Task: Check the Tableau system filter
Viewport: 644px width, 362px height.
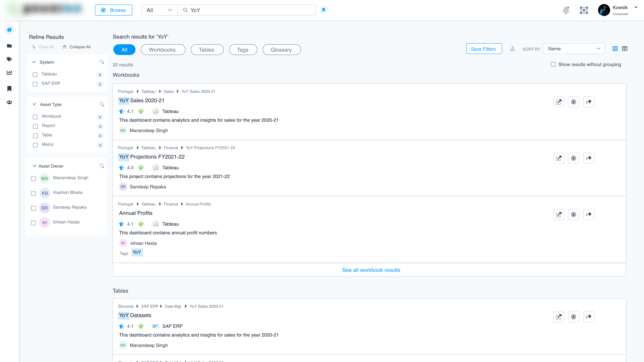Action: 35,74
